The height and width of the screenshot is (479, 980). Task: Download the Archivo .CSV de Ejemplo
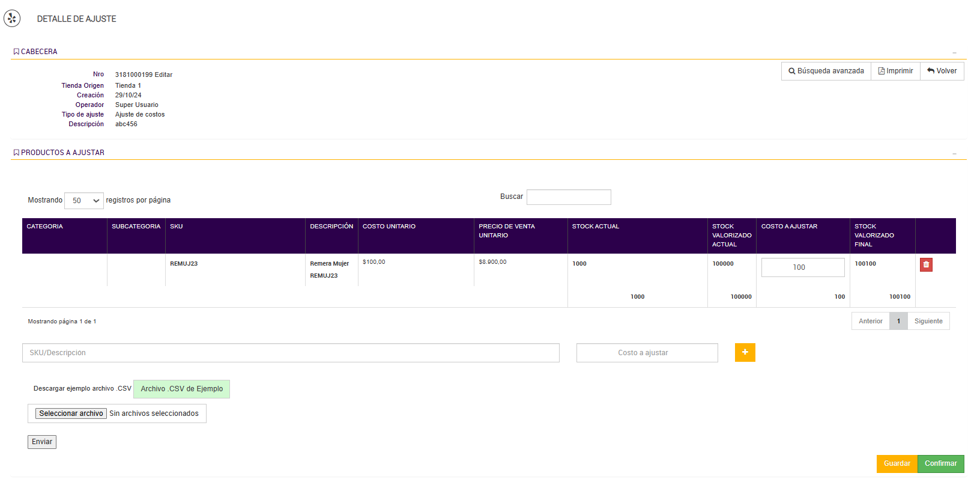(x=181, y=389)
